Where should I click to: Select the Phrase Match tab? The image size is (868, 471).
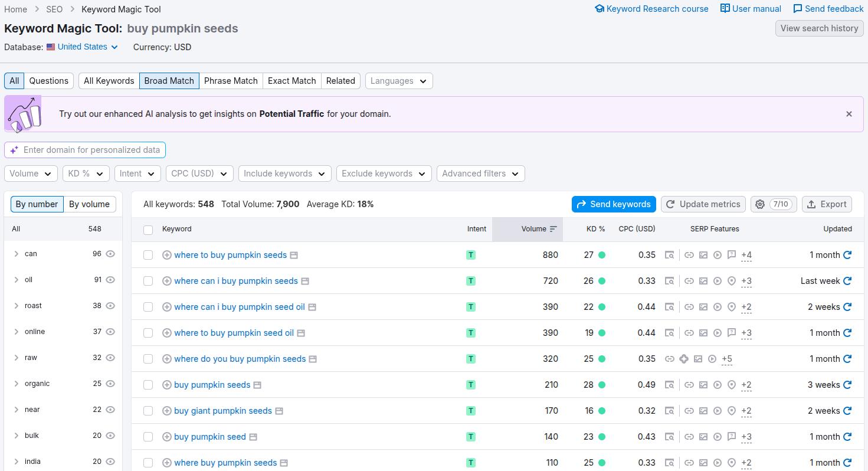231,80
